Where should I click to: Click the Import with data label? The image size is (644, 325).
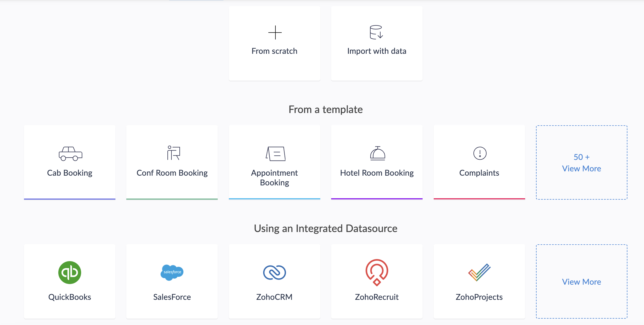[377, 51]
